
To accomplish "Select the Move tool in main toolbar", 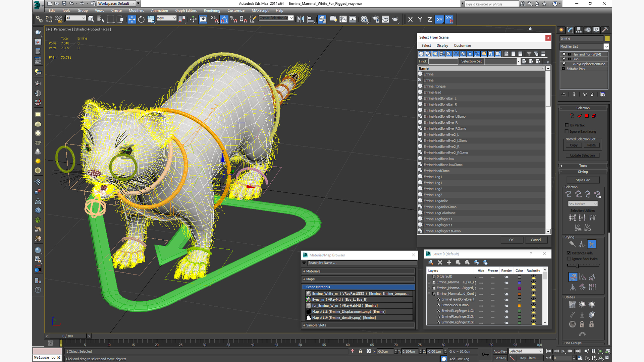I will click(132, 19).
